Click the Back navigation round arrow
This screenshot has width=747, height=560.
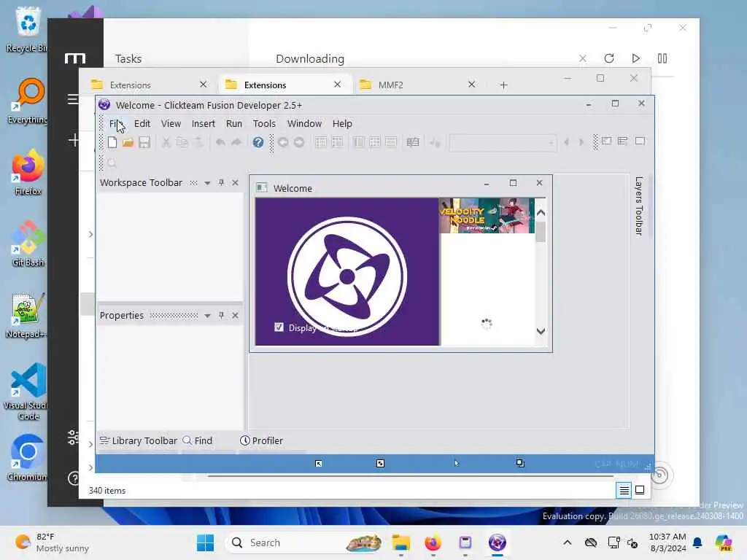(x=283, y=142)
